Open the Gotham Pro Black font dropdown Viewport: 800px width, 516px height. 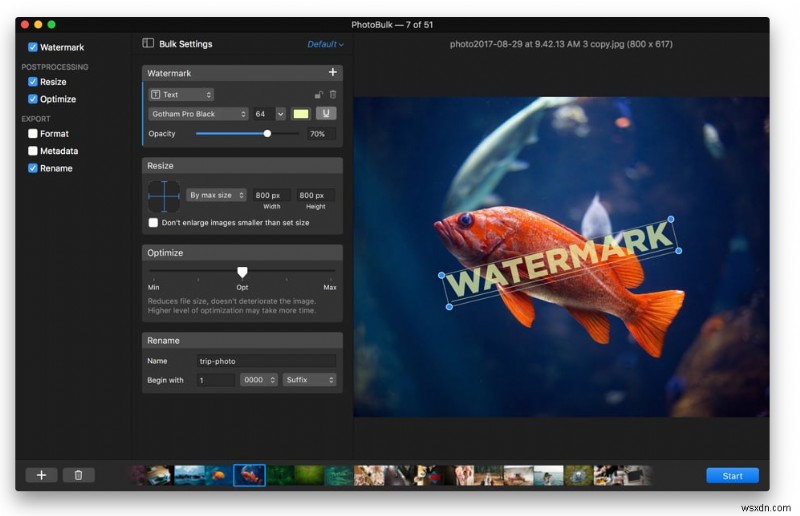[198, 114]
